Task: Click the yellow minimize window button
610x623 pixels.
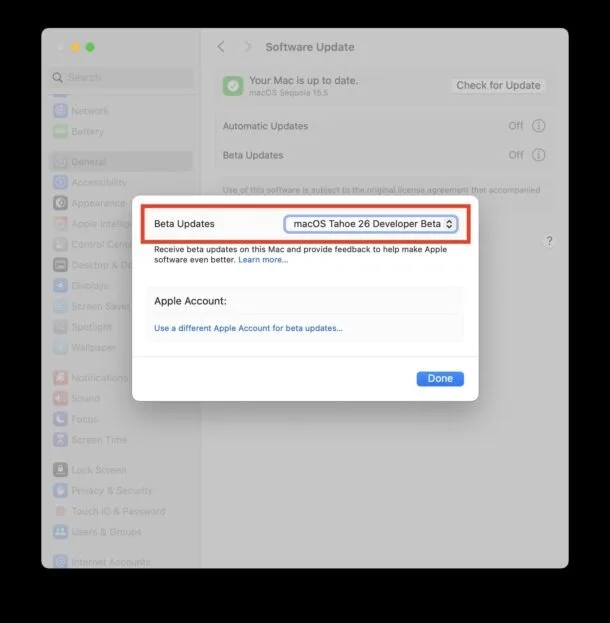Action: pos(75,47)
